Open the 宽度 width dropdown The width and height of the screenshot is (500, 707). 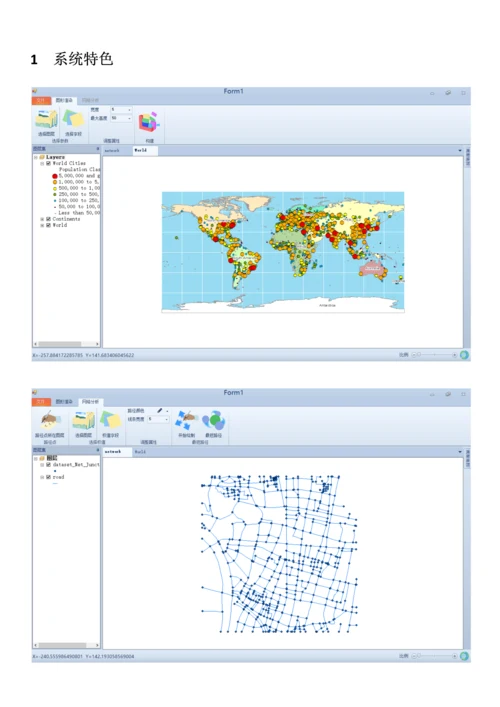pyautogui.click(x=121, y=110)
